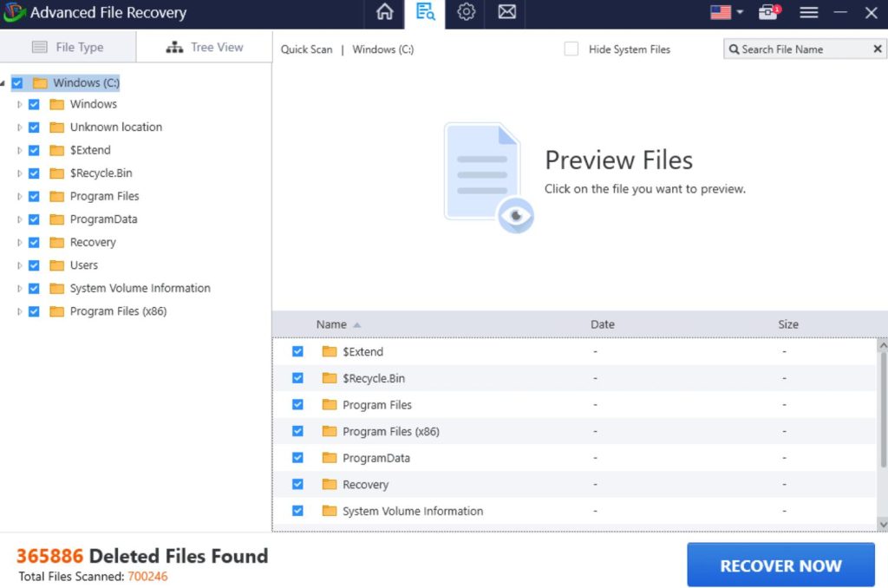
Task: Switch to the Tree View tab
Action: click(x=205, y=47)
